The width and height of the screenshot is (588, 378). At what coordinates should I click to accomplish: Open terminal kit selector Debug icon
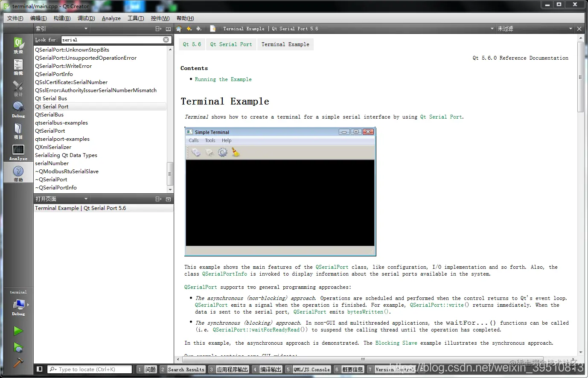tap(18, 307)
